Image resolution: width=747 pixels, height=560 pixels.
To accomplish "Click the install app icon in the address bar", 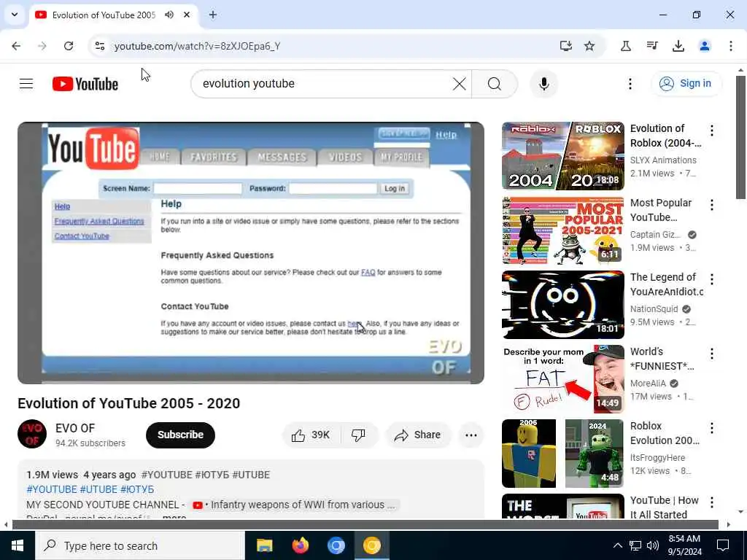I will [565, 46].
